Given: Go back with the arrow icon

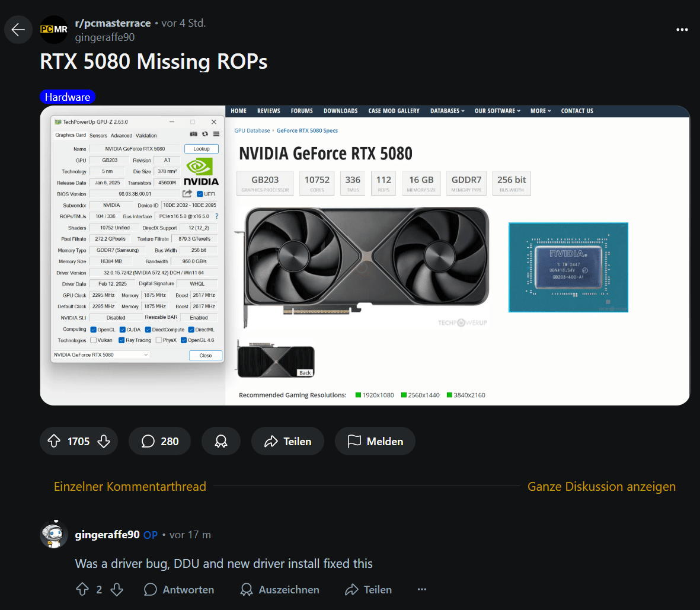Looking at the screenshot, I should click(x=18, y=30).
